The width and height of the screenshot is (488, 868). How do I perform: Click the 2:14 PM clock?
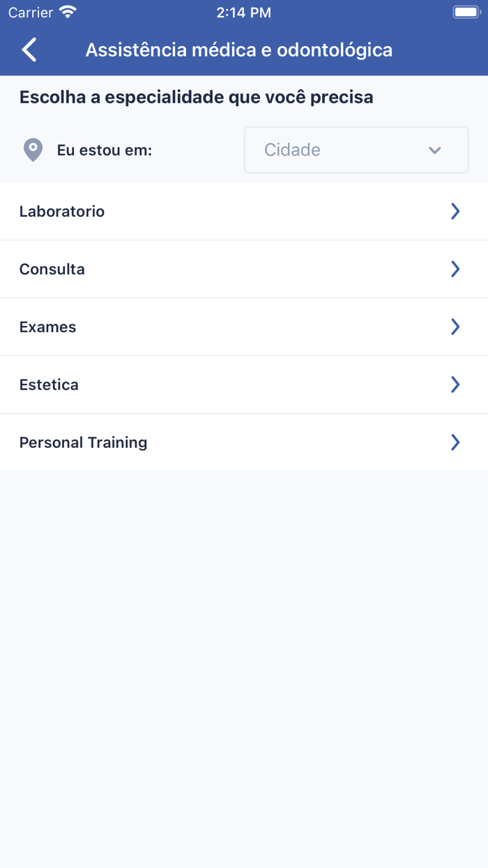pos(243,12)
